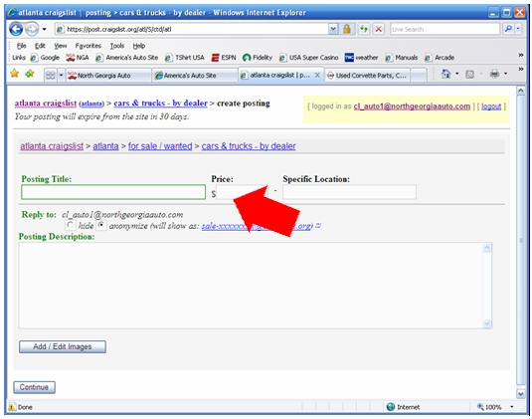The height and width of the screenshot is (419, 532).
Task: Open the weather favorite link
Action: 362,58
